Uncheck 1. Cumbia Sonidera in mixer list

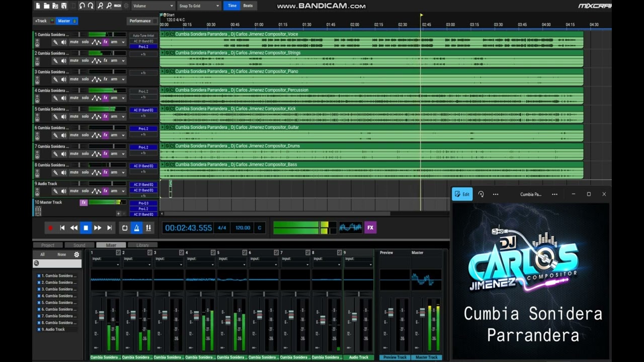[39, 276]
